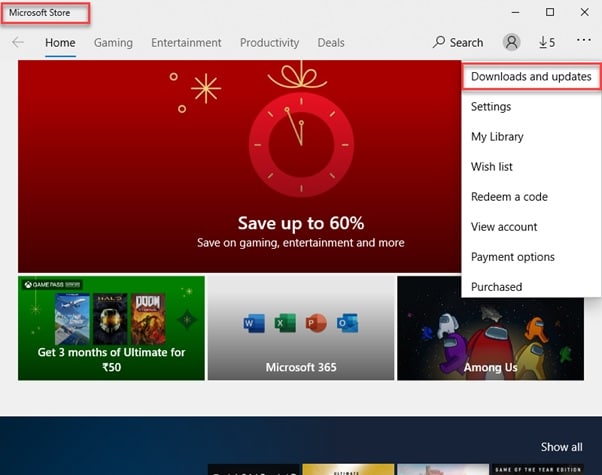Maximize the Microsoft Store window

click(x=550, y=12)
